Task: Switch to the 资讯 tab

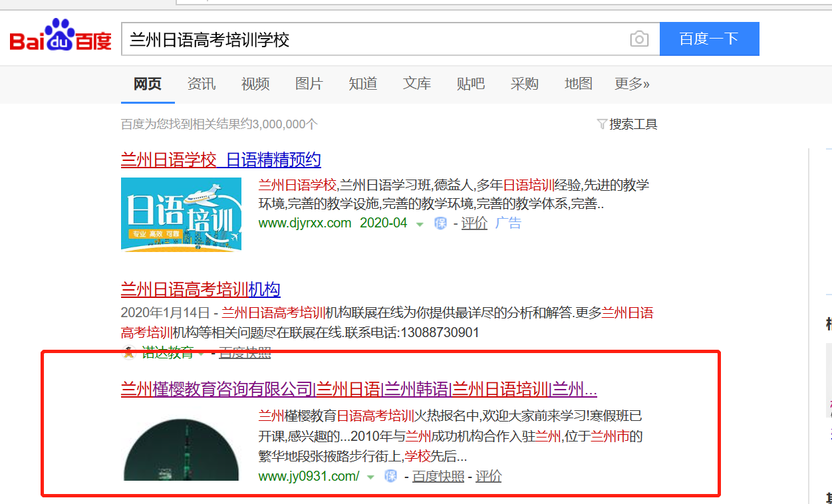Action: point(202,84)
